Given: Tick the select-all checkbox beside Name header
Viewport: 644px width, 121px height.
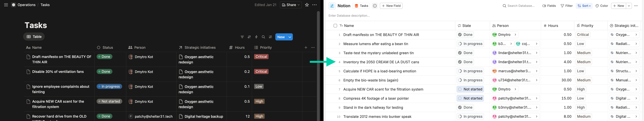Looking at the screenshot, I should [335, 26].
